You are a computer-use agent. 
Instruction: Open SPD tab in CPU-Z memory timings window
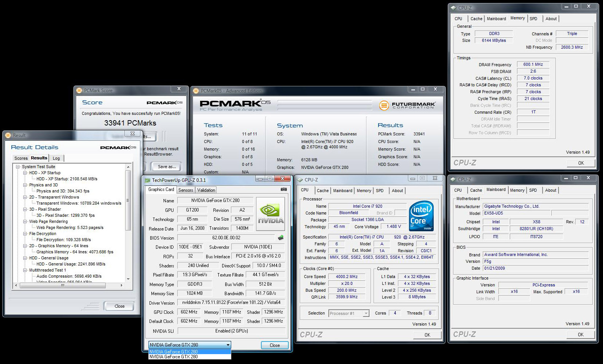(533, 19)
